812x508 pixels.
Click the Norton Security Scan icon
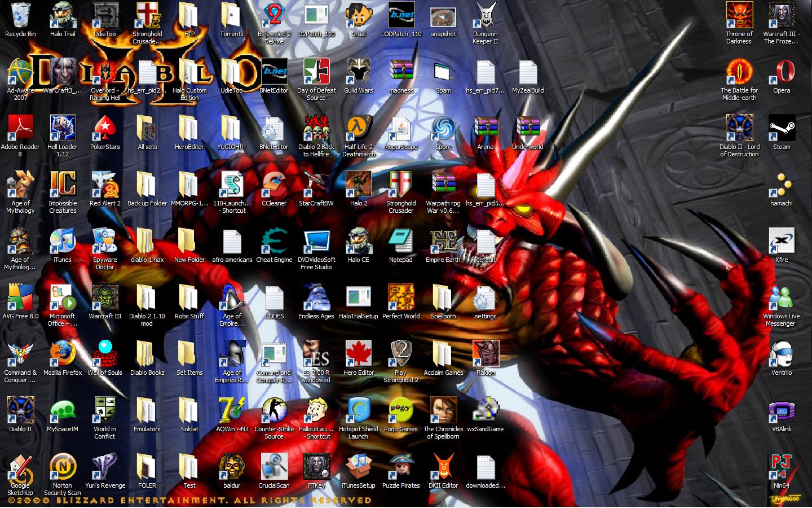(63, 467)
